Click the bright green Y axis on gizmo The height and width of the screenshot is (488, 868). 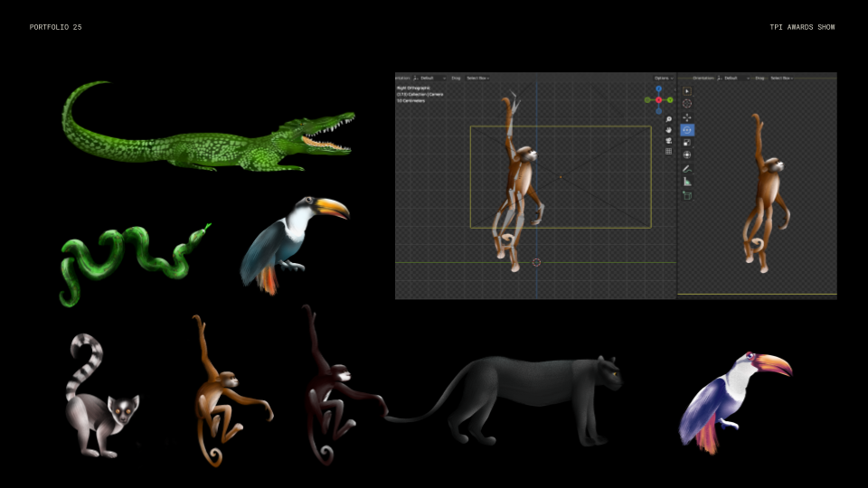tap(670, 100)
